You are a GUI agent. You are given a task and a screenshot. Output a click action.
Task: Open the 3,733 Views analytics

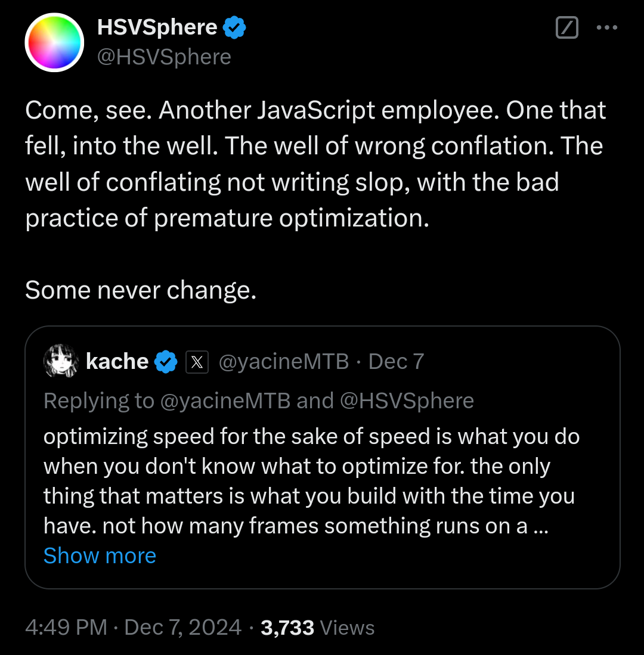tap(318, 628)
